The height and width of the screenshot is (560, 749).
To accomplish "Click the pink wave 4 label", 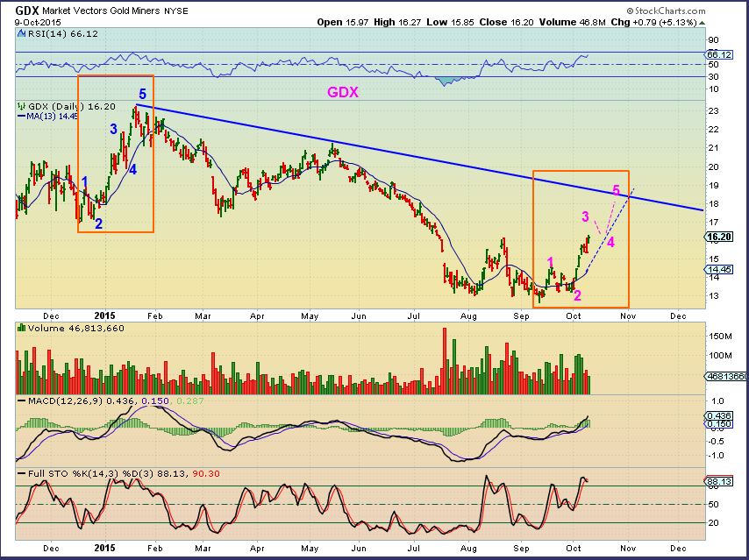I will [610, 242].
